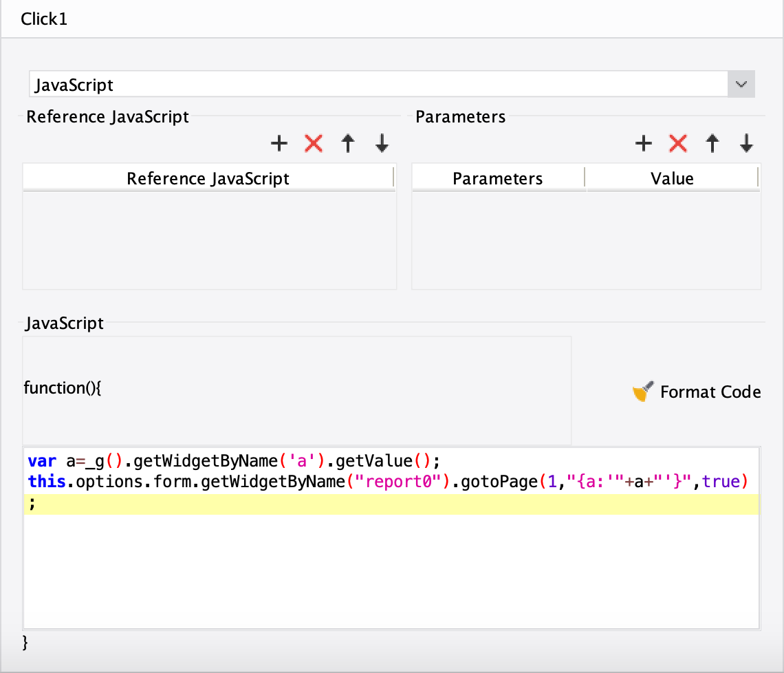
Task: Delete the selected Reference JavaScript entry
Action: [313, 144]
